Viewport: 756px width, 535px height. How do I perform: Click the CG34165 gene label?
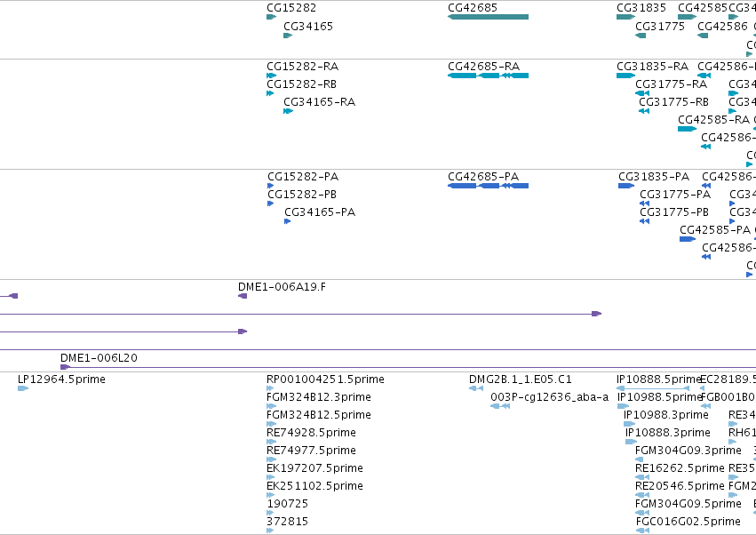[308, 26]
